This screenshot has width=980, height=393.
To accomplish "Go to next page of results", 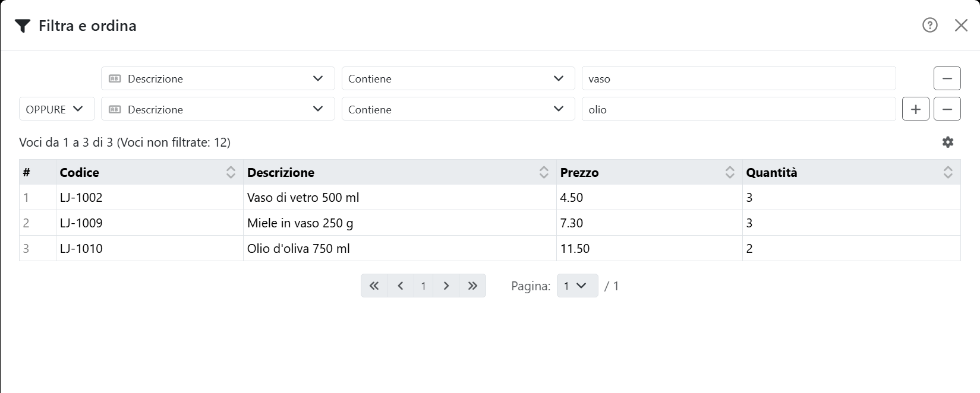I will (x=446, y=286).
